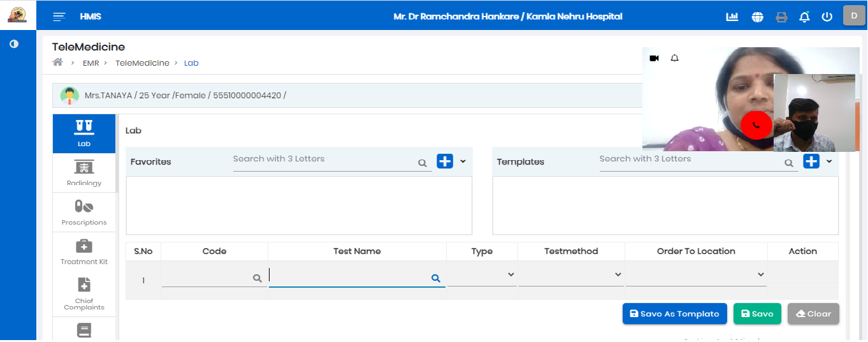The image size is (868, 342).
Task: Expand the Type dropdown in row 1
Action: click(x=482, y=275)
